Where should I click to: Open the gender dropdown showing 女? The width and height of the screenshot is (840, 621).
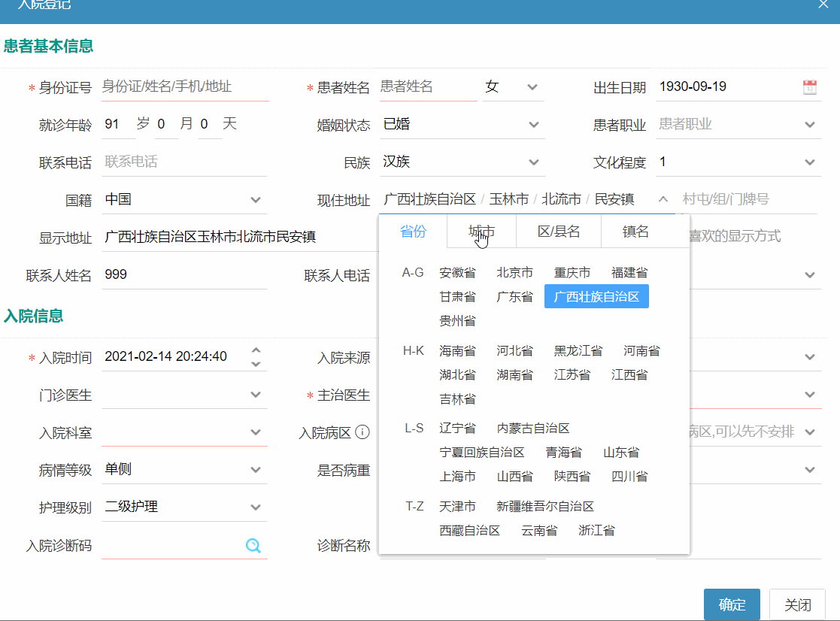[x=513, y=86]
